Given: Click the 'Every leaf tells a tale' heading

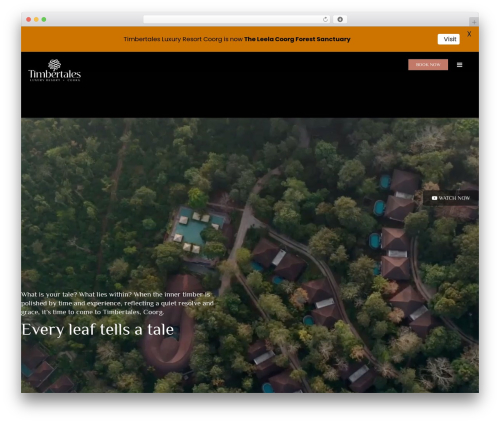Looking at the screenshot, I should tap(98, 330).
